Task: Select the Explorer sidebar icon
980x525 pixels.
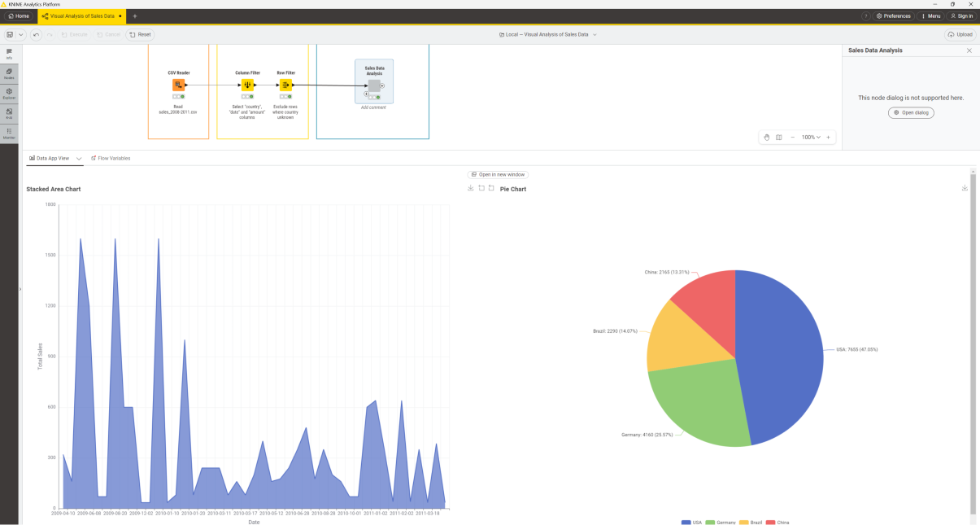Action: [x=9, y=92]
